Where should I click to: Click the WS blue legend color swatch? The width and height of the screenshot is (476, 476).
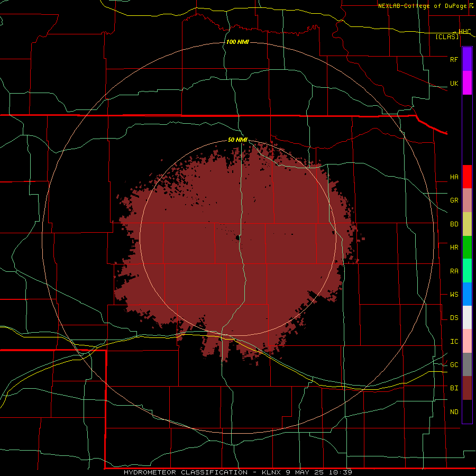tap(467, 294)
